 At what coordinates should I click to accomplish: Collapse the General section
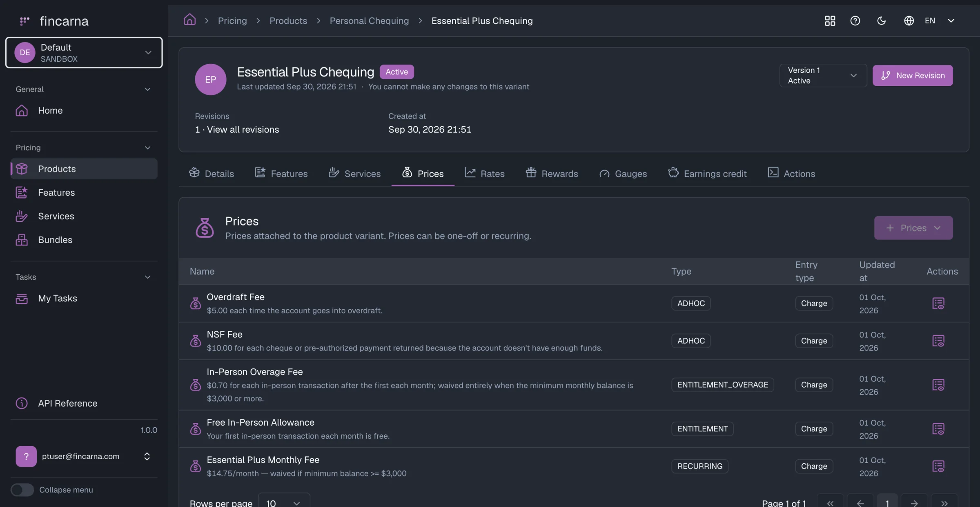[147, 89]
